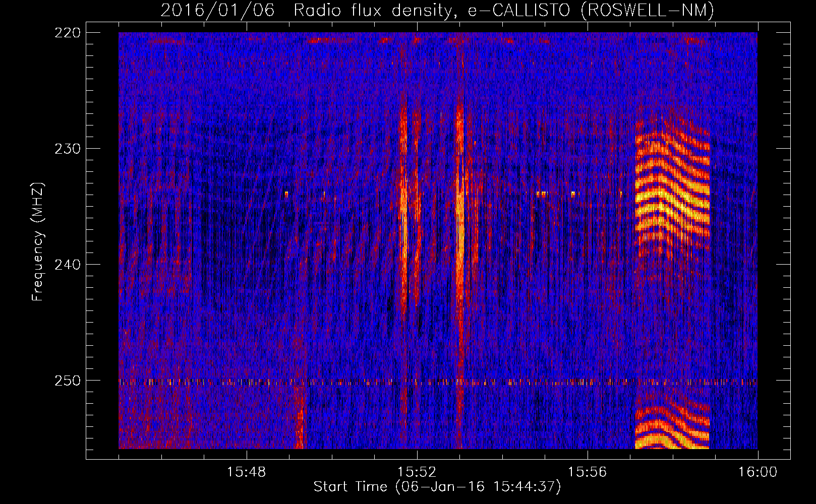Click the 220 frequency tick label

coord(68,33)
